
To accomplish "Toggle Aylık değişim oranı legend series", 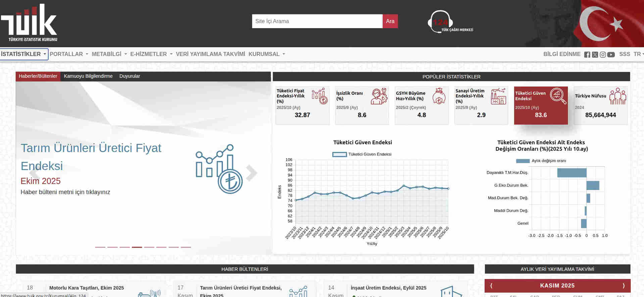I will (x=541, y=161).
